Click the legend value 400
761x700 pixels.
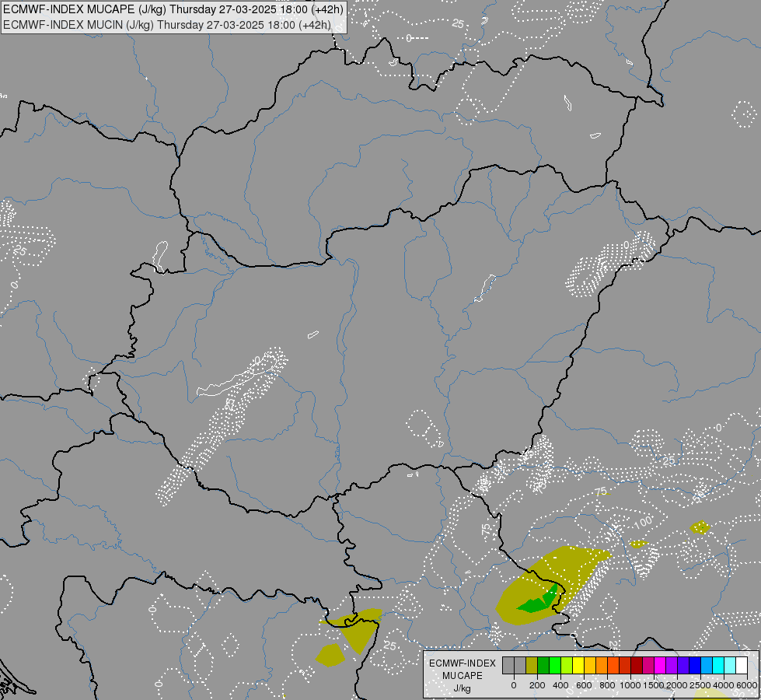pyautogui.click(x=560, y=685)
